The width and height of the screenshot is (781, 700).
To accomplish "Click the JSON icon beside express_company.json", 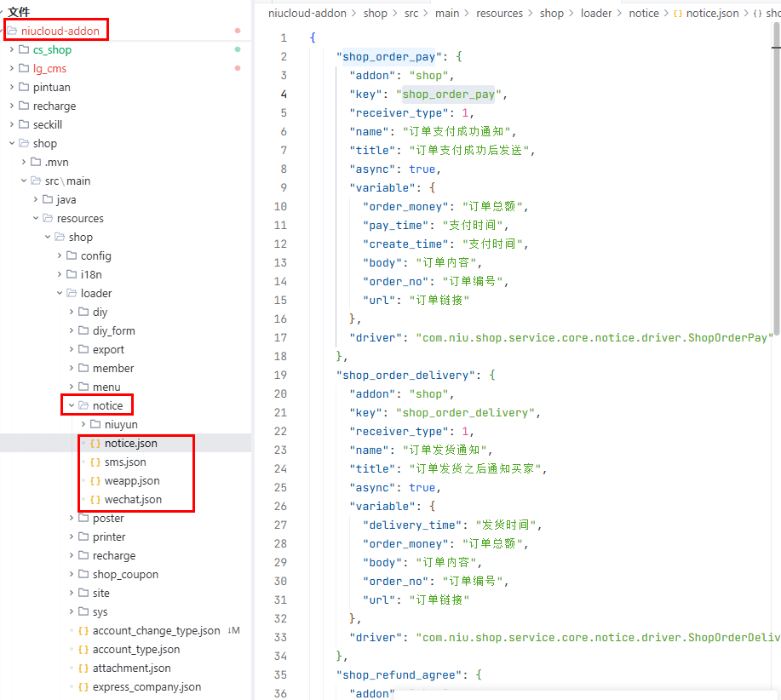I will click(83, 687).
